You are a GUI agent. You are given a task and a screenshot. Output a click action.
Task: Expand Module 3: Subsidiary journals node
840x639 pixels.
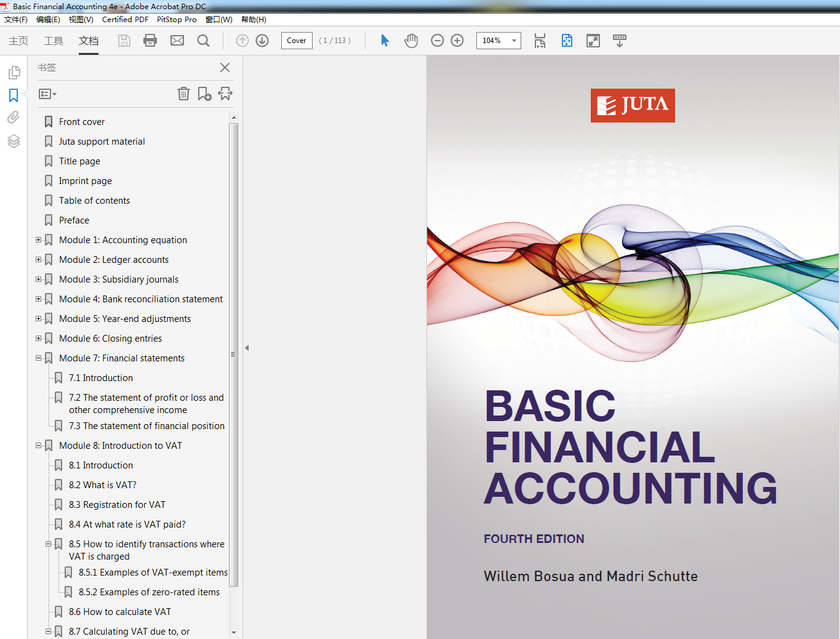(x=39, y=279)
